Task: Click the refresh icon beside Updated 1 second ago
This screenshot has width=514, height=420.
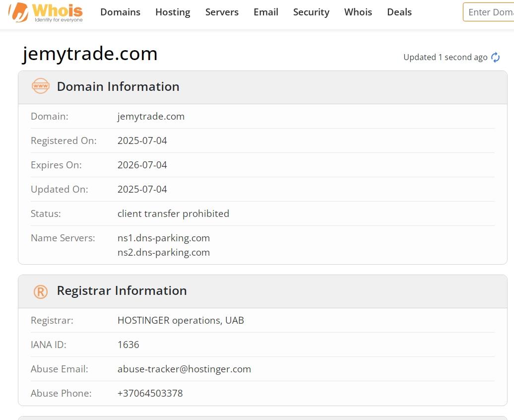Action: click(495, 57)
